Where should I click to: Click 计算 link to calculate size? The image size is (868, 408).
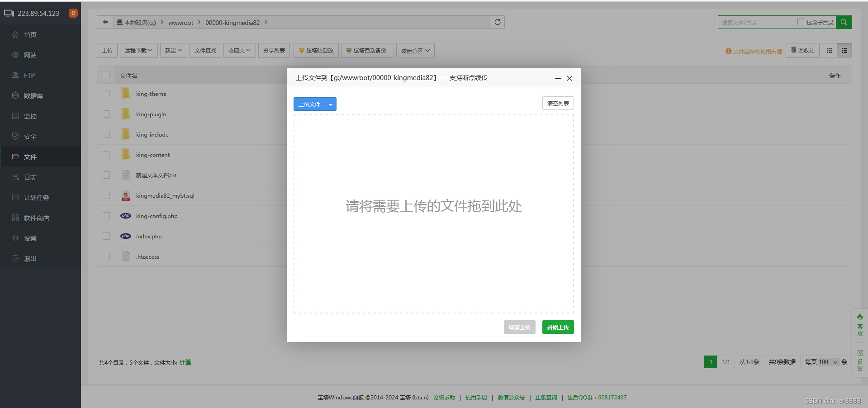point(185,363)
